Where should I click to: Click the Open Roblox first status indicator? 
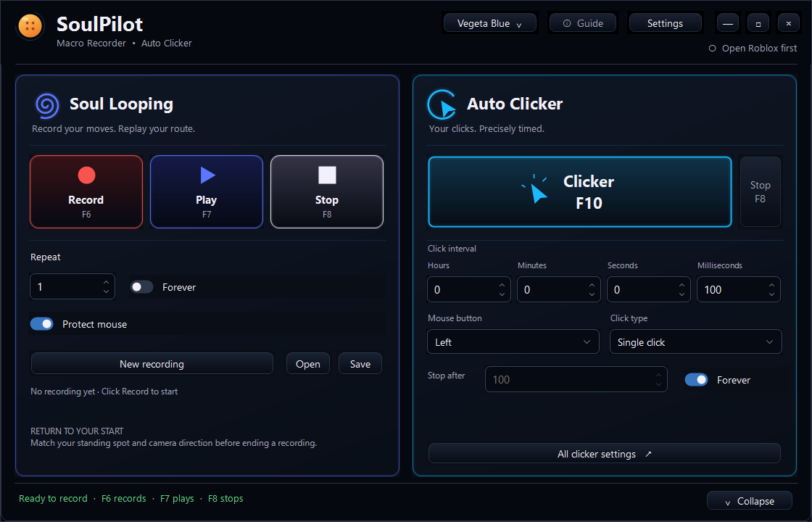click(x=753, y=48)
